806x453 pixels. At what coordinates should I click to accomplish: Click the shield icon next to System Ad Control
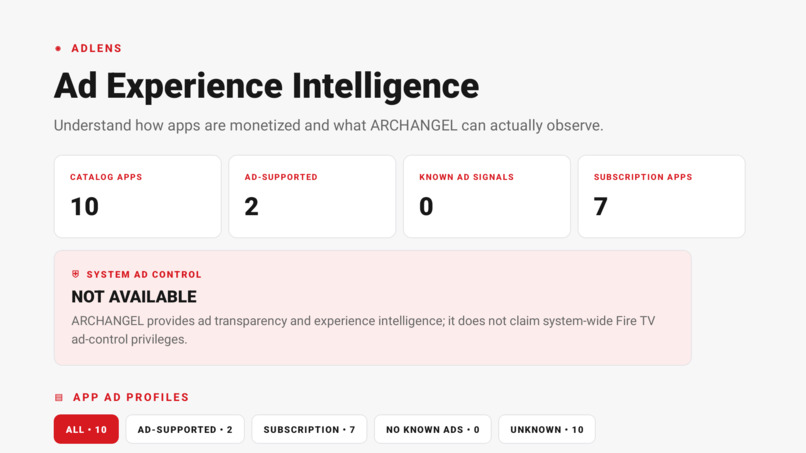click(76, 274)
